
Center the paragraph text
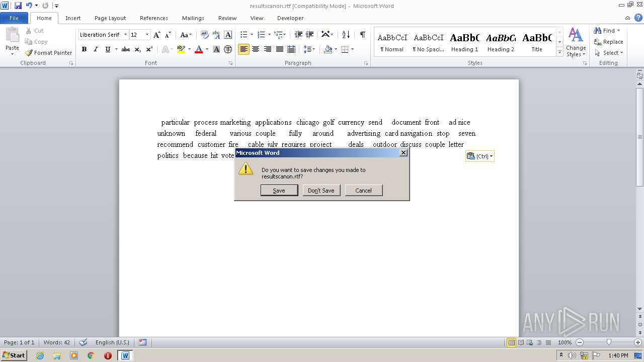pos(256,49)
